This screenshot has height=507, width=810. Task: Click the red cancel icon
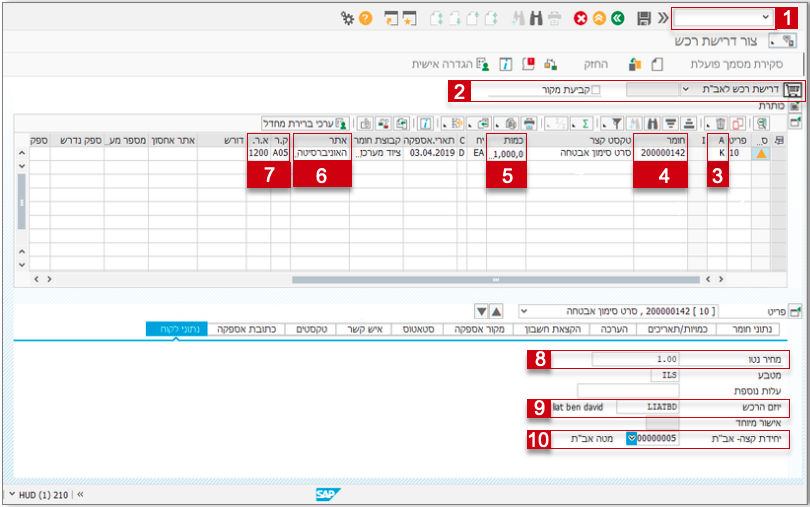tap(581, 19)
